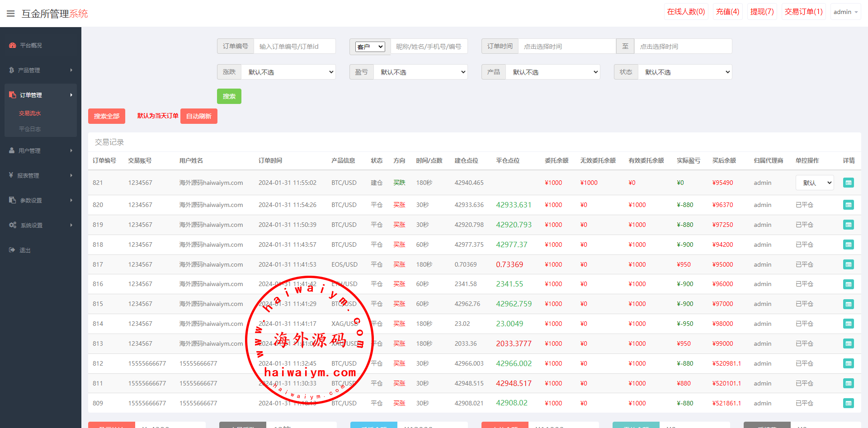
Task: Click the 订单编号 search input field
Action: point(294,46)
